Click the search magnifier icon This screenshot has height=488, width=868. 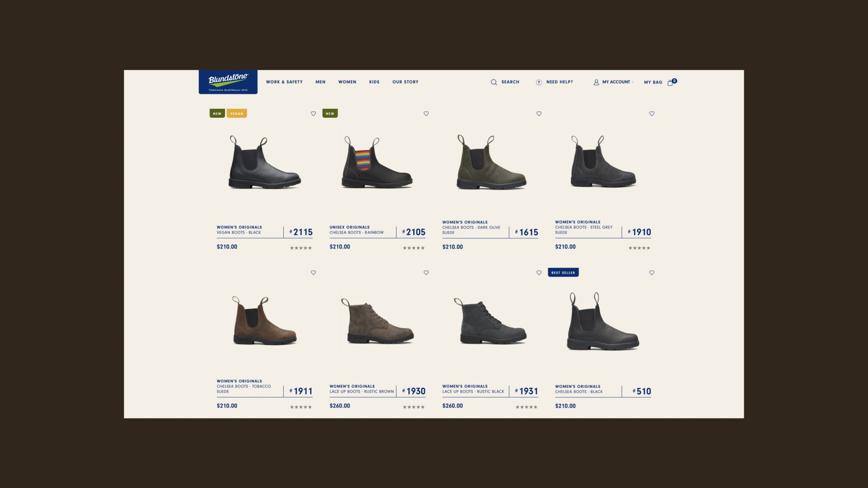point(494,82)
